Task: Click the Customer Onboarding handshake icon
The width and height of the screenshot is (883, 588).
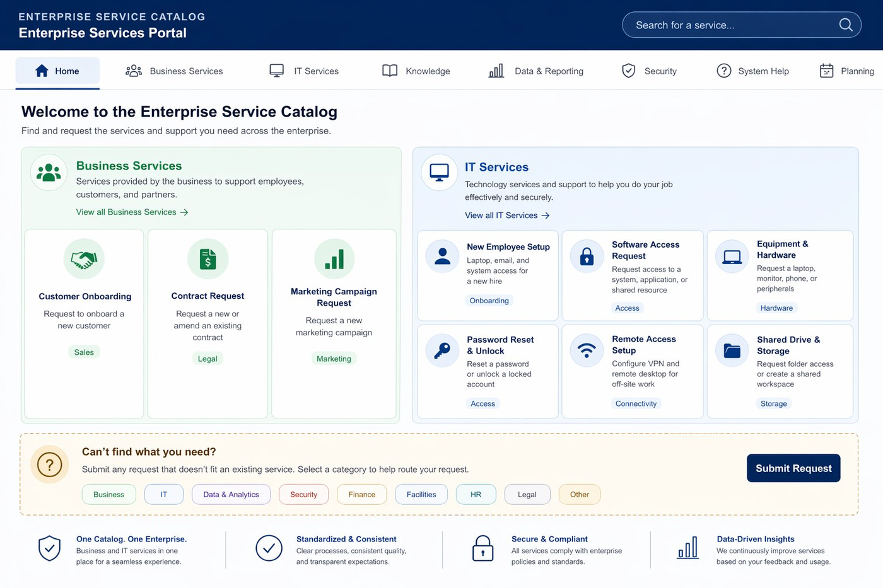Action: click(x=84, y=258)
